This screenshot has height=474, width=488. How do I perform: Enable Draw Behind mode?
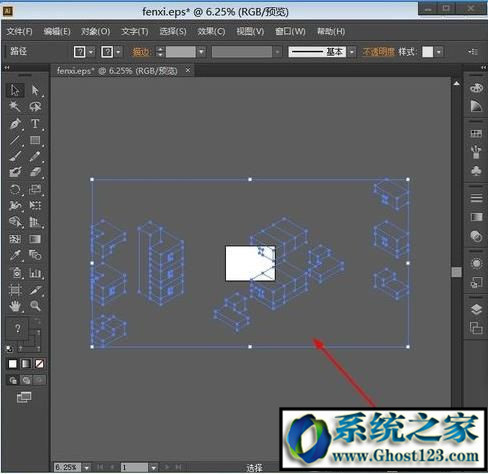pos(26,380)
